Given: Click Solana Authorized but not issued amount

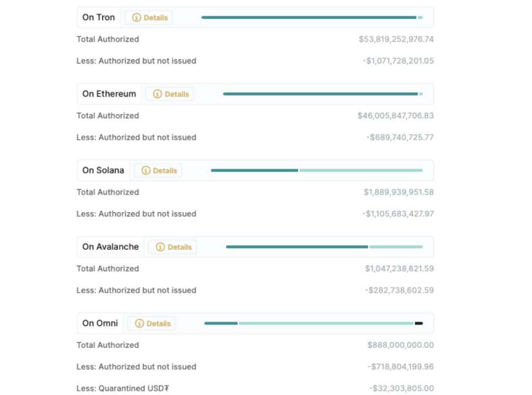Looking at the screenshot, I should coord(398,214).
